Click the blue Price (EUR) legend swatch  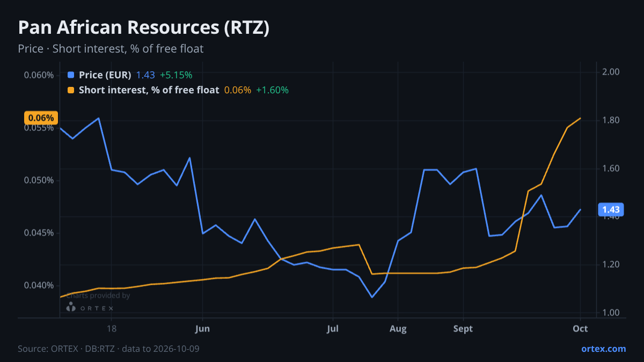71,75
